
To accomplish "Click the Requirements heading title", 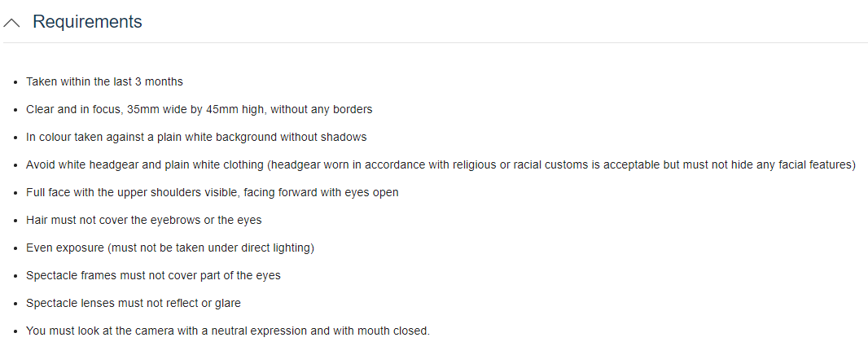I will tap(87, 22).
